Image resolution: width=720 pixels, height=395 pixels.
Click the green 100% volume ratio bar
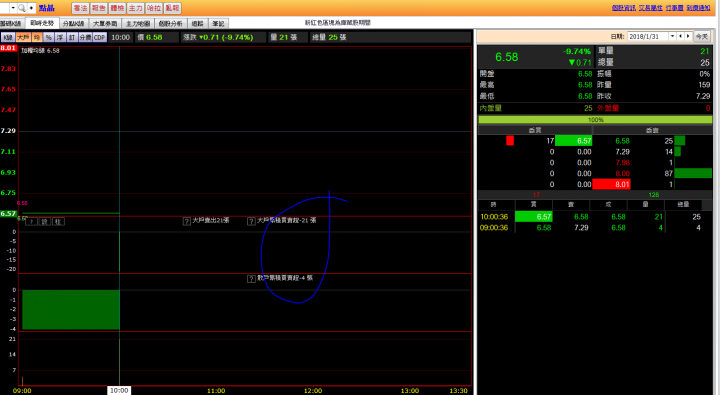click(x=595, y=119)
